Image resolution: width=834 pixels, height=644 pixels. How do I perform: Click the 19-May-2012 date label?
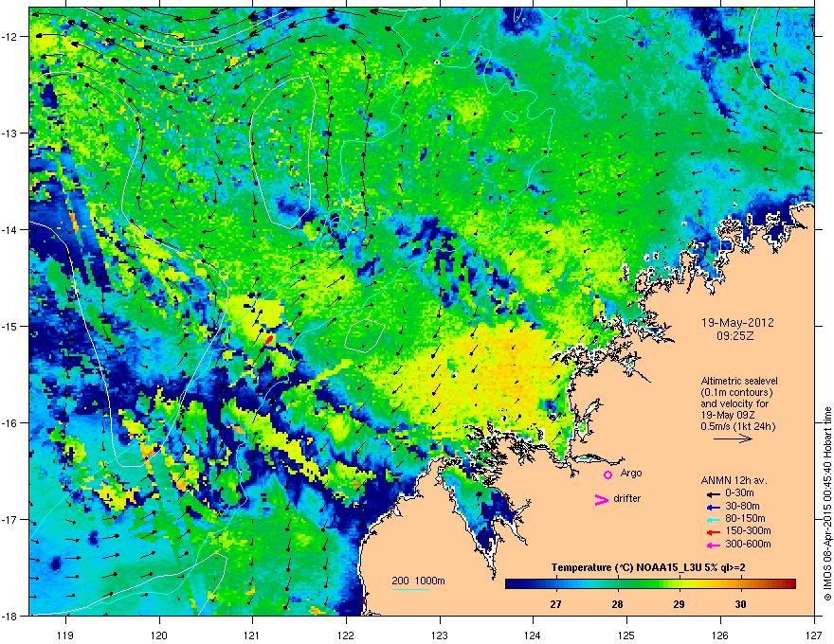point(737,323)
